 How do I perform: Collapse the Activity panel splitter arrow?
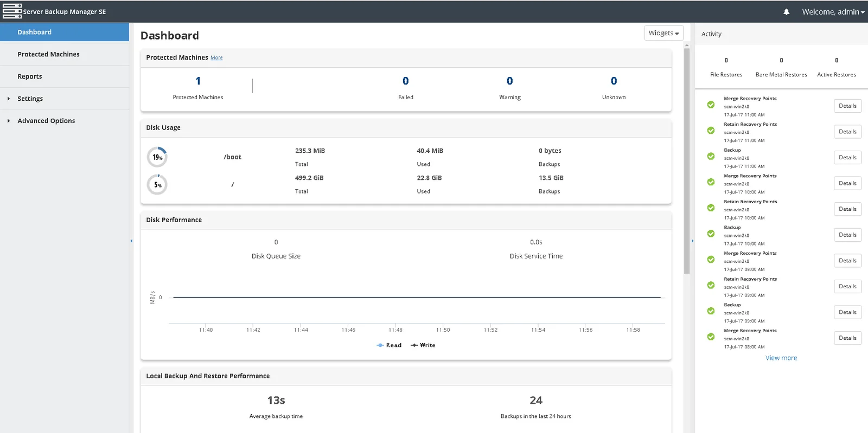coord(692,241)
